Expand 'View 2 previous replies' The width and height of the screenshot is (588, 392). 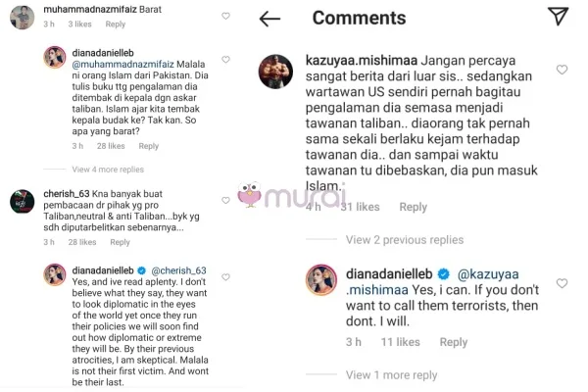[405, 240]
